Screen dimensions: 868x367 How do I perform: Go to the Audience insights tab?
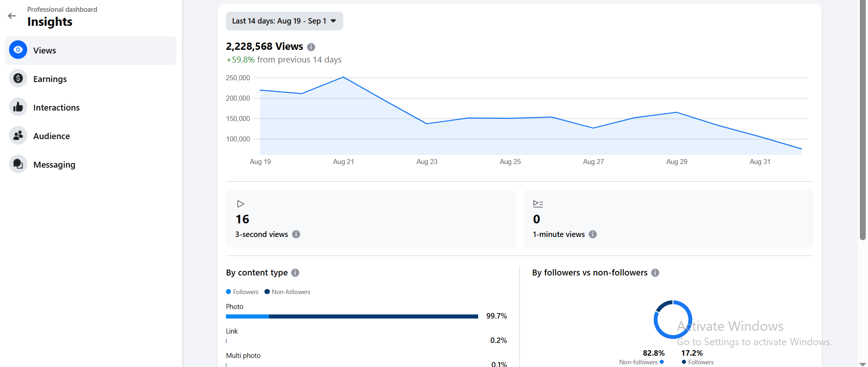coord(52,136)
